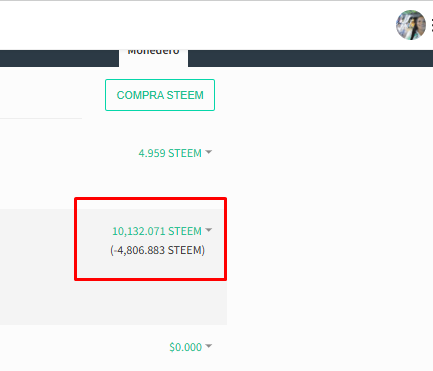Click the divider line under COMPRA STEEM
Image resolution: width=433 pixels, height=371 pixels.
coord(41,118)
